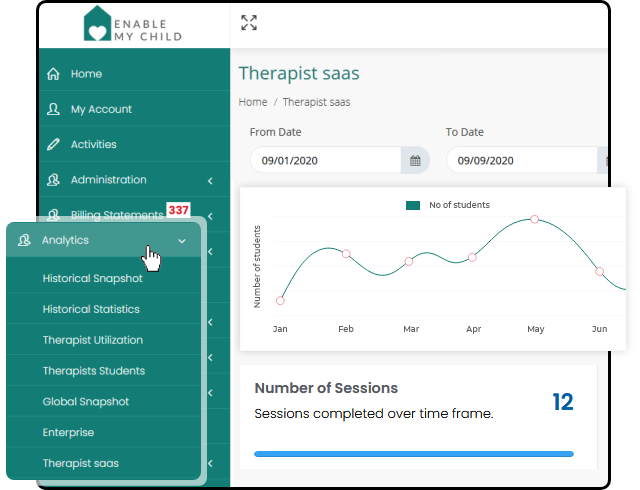This screenshot has width=640, height=490.
Task: Click the Feb data point on chart
Action: (x=346, y=254)
